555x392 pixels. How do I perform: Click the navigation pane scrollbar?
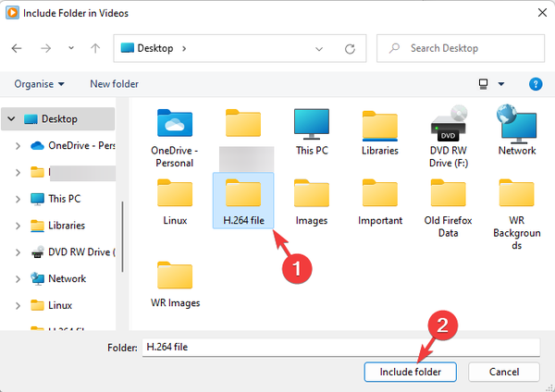pyautogui.click(x=122, y=237)
